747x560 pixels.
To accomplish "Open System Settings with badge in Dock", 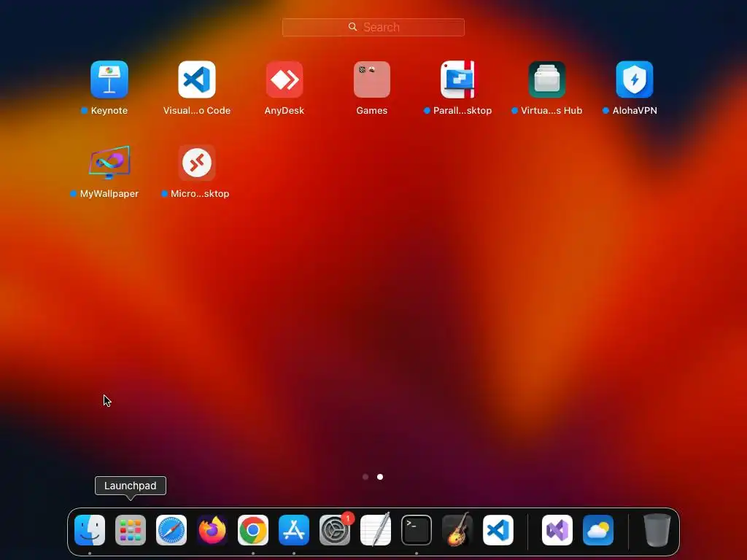I will pyautogui.click(x=335, y=530).
